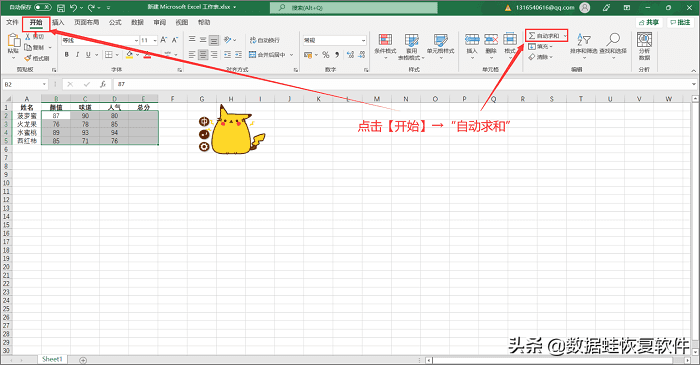The height and width of the screenshot is (365, 700).
Task: Open 清除 clear dropdown
Action: tap(541, 57)
